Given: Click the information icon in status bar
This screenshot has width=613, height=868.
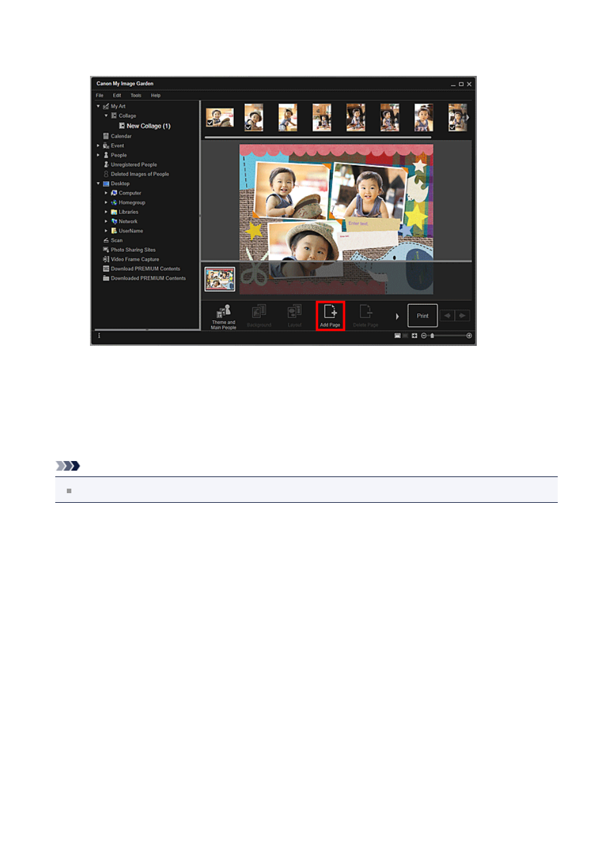Looking at the screenshot, I should tap(99, 336).
